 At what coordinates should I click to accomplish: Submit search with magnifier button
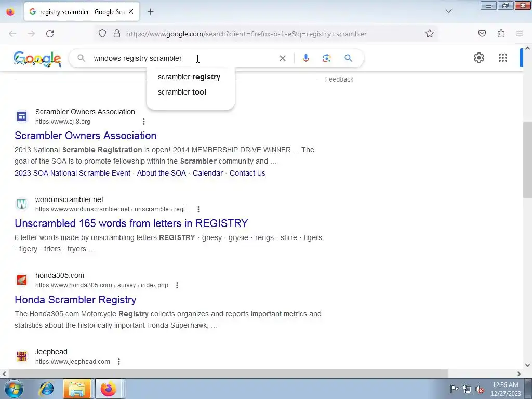coord(348,58)
